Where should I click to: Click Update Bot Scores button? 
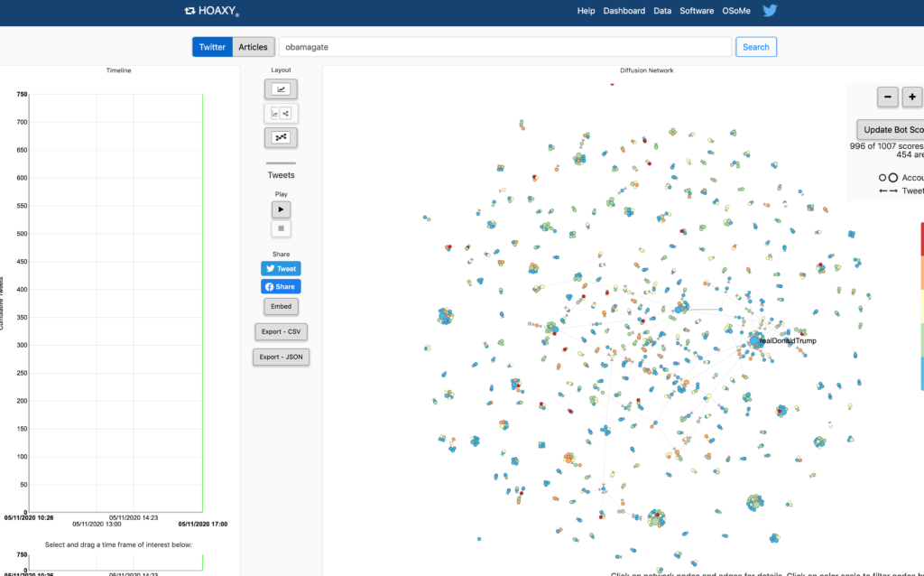(x=891, y=130)
